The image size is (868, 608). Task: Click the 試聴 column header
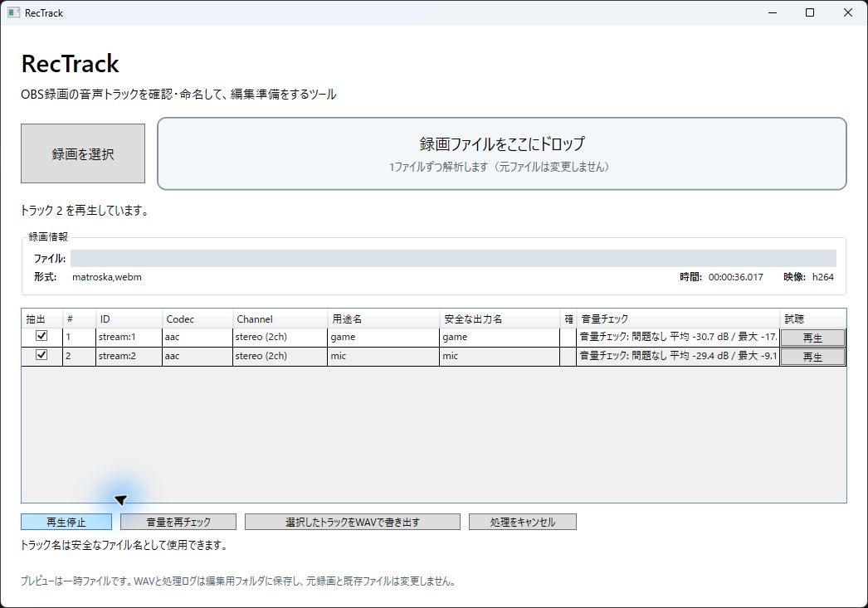point(813,319)
